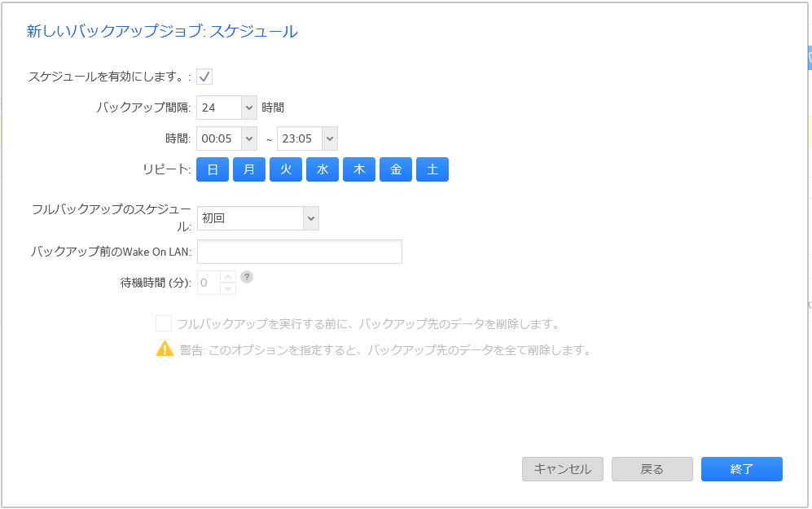Image resolution: width=812 pixels, height=509 pixels.
Task: Toggle the 金 (Friday) repeat button
Action: click(396, 169)
